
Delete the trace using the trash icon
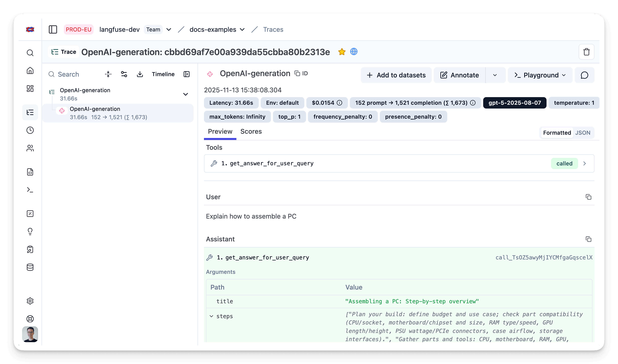click(586, 52)
